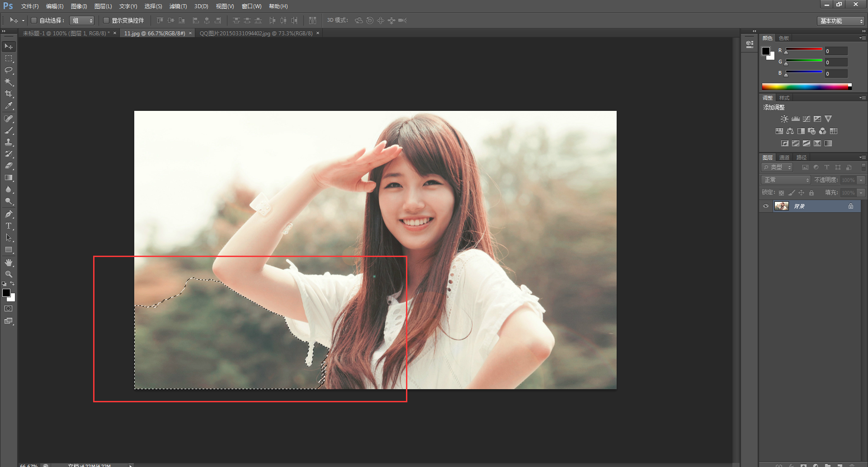Add Brightness/Contrast adjustment
Viewport: 868px width, 467px height.
tap(784, 119)
